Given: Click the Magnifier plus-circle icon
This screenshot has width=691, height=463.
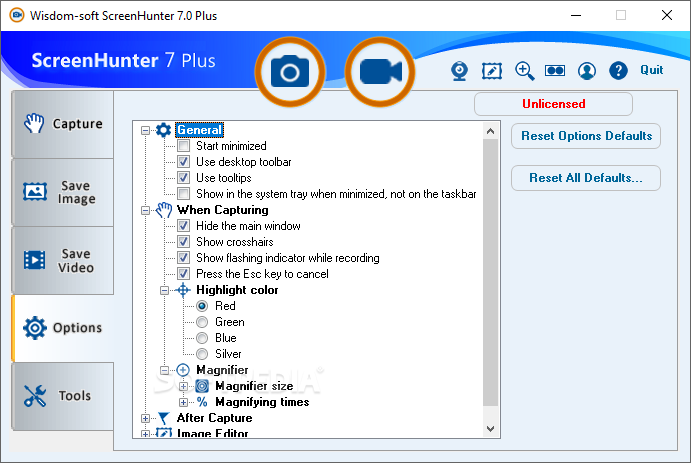Looking at the screenshot, I should click(x=183, y=370).
